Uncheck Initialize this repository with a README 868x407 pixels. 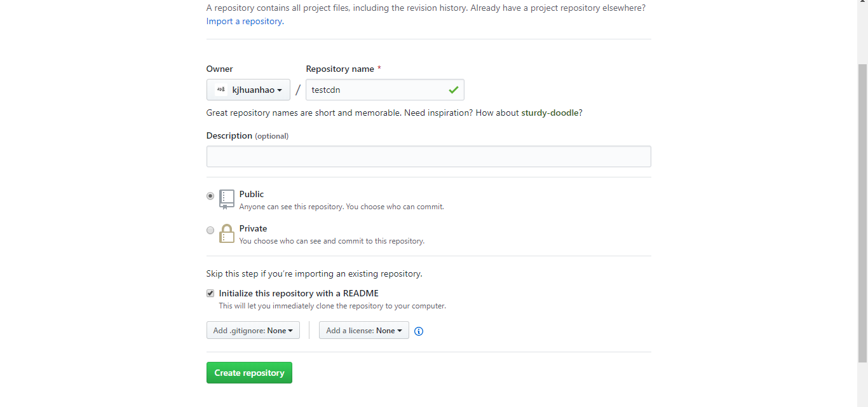click(x=210, y=294)
